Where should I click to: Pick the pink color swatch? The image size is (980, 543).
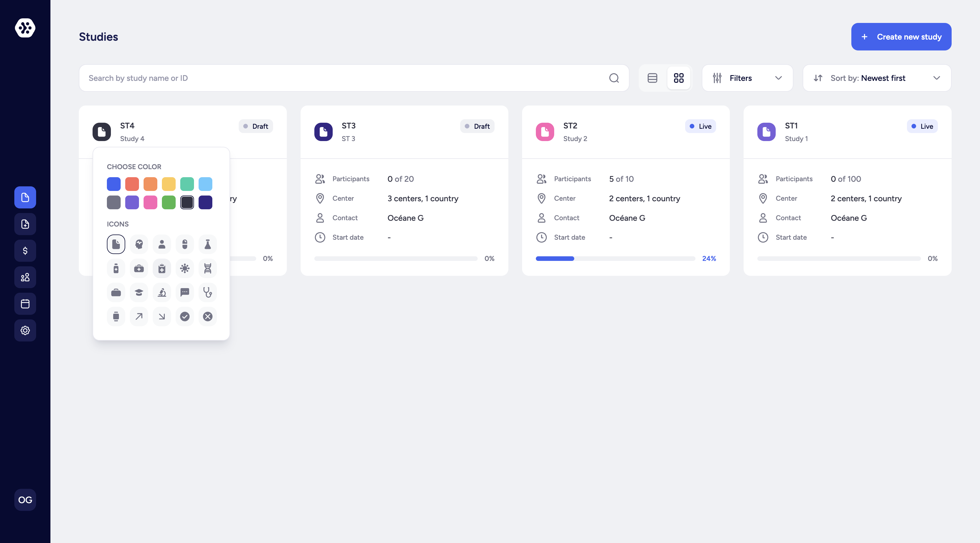click(150, 202)
